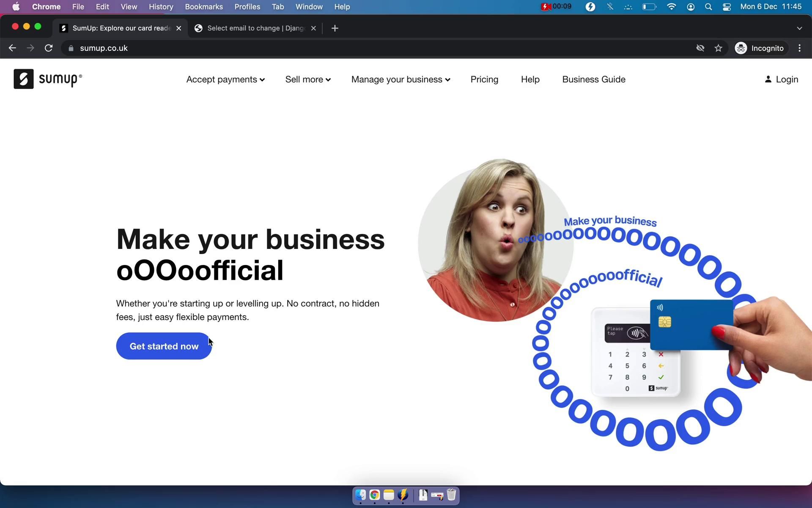Image resolution: width=812 pixels, height=508 pixels.
Task: Reload the page with refresh icon
Action: coord(49,48)
